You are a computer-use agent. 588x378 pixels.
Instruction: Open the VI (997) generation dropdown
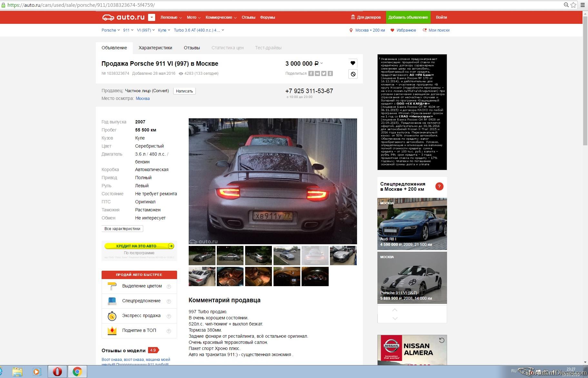pyautogui.click(x=146, y=30)
